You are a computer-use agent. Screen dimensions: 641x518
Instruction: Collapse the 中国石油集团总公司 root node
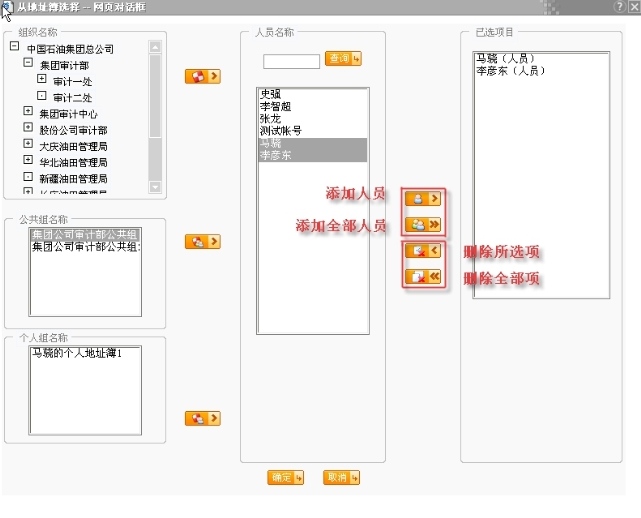point(13,47)
